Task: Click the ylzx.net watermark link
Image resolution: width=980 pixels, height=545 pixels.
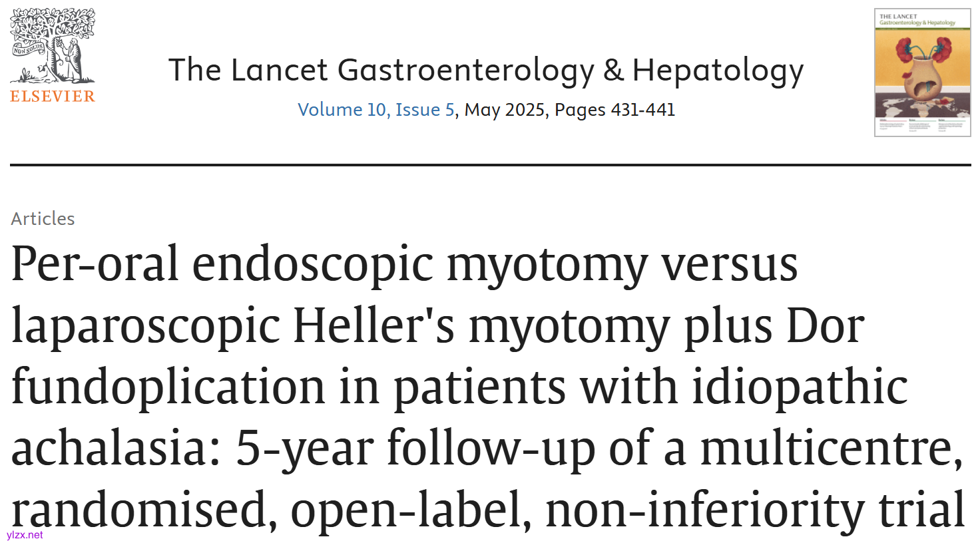Action: [x=25, y=535]
